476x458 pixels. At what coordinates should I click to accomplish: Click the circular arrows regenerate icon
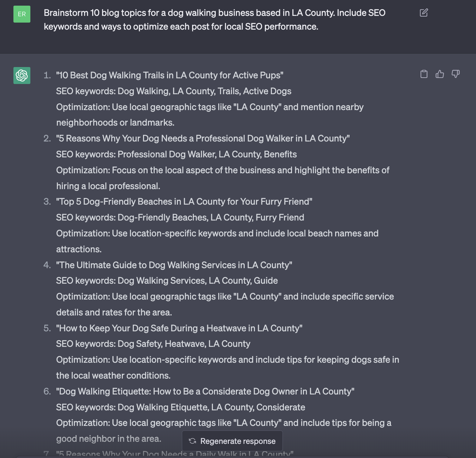pyautogui.click(x=192, y=441)
